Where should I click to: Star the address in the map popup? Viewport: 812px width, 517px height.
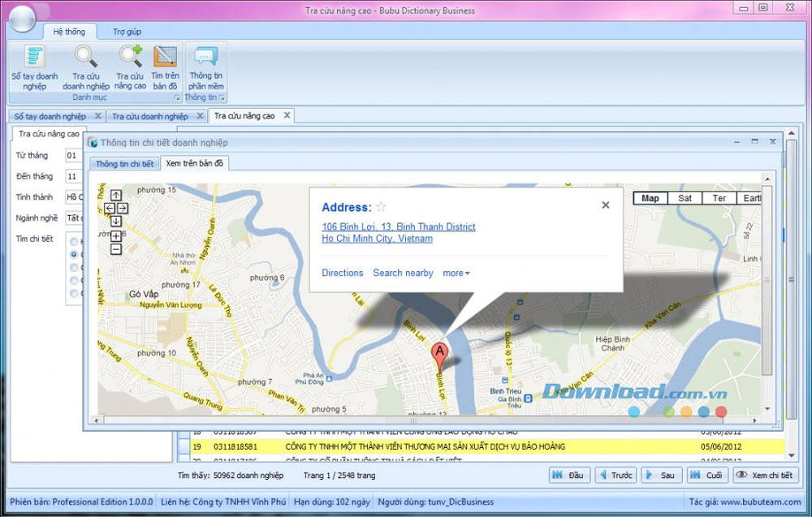tap(381, 207)
